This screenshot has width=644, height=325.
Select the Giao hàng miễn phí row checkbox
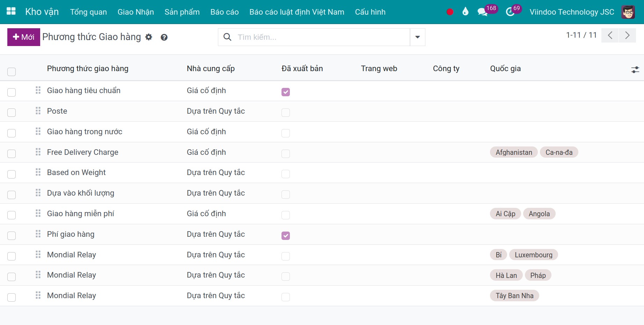(12, 215)
